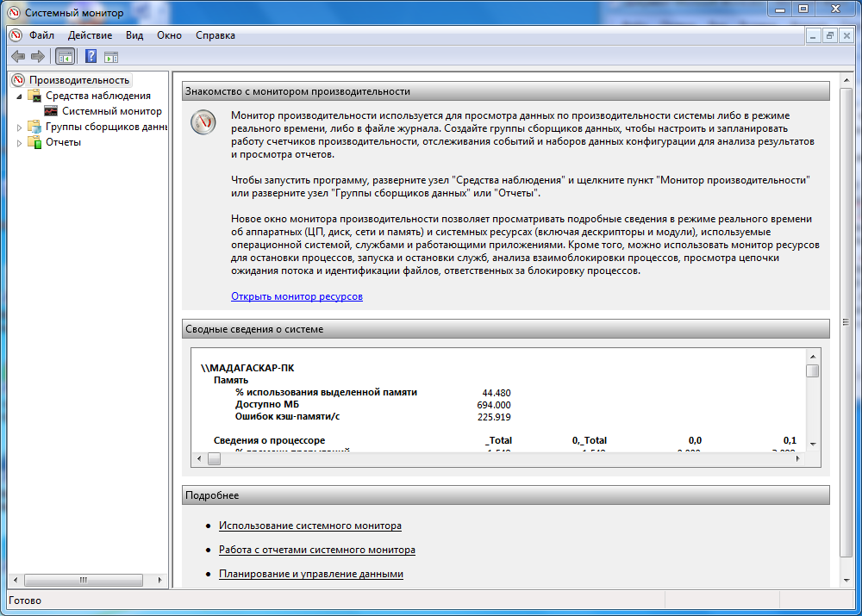Click the summary box scroll left arrow

[199, 459]
